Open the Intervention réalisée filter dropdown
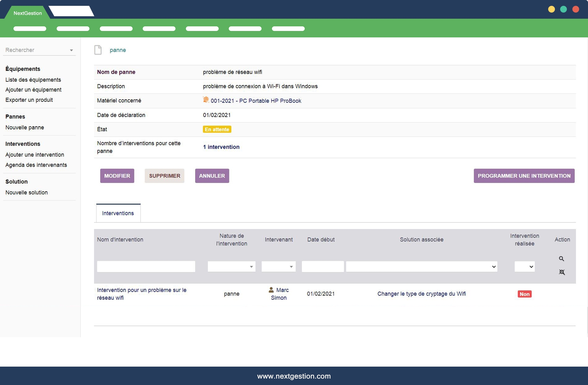Viewport: 588px width, 385px height. 525,267
